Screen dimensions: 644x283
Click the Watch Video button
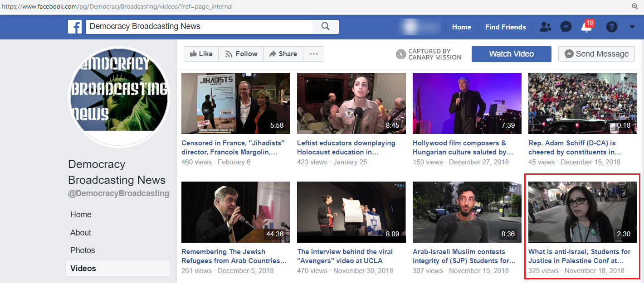pyautogui.click(x=512, y=54)
